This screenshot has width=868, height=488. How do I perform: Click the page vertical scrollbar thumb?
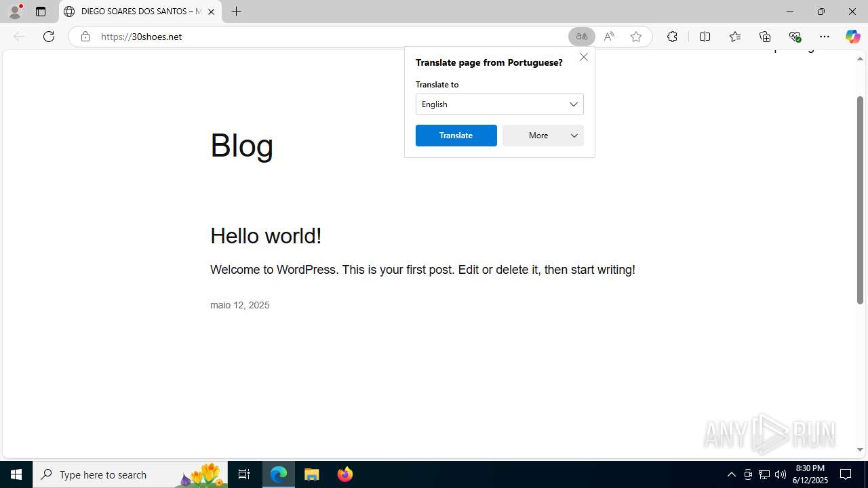860,200
